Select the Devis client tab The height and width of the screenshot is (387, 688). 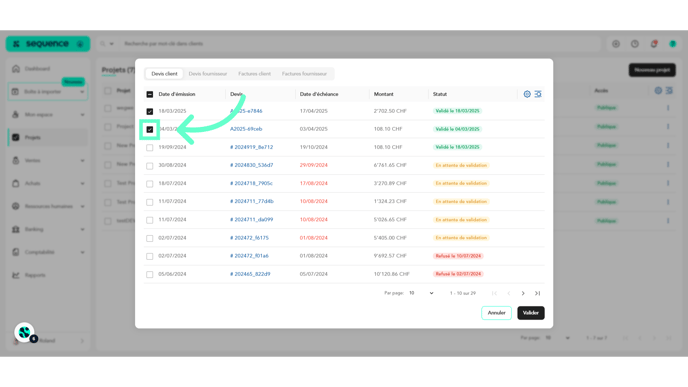(x=165, y=74)
